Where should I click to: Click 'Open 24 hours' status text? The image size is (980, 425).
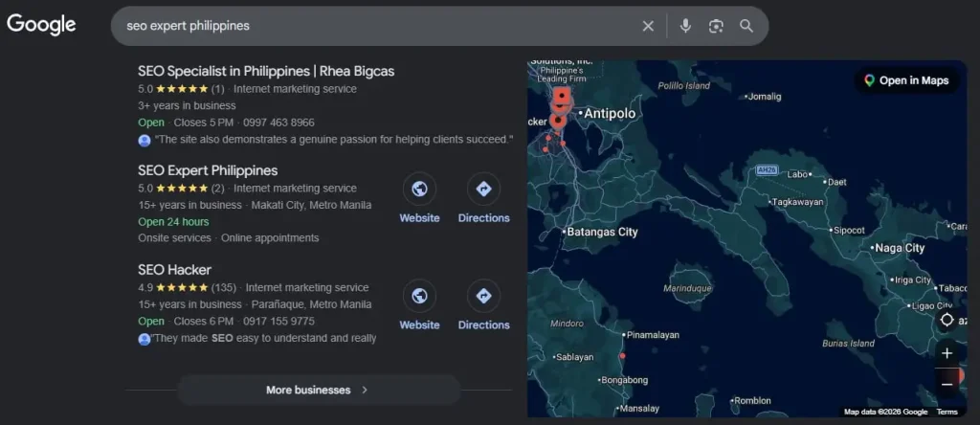point(174,222)
